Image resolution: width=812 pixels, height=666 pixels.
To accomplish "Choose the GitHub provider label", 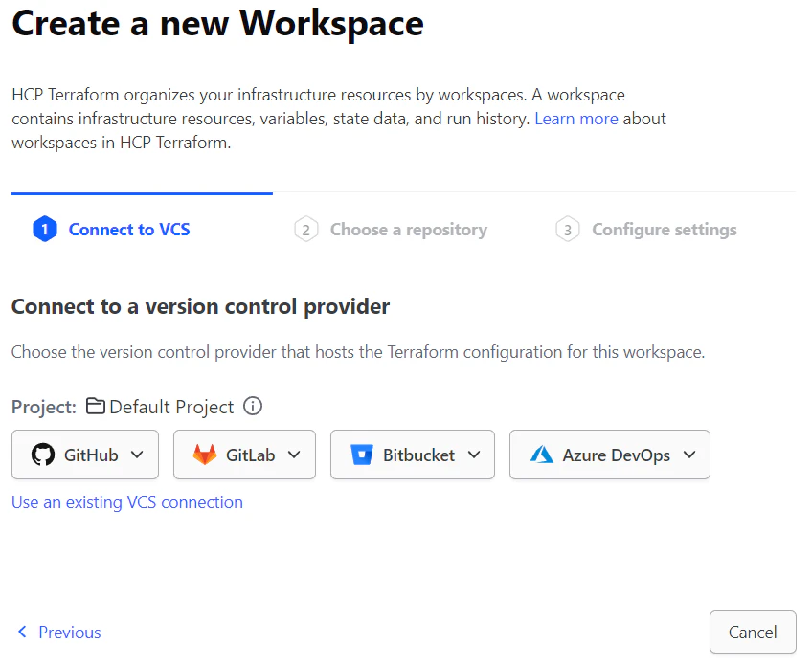I will (x=91, y=455).
